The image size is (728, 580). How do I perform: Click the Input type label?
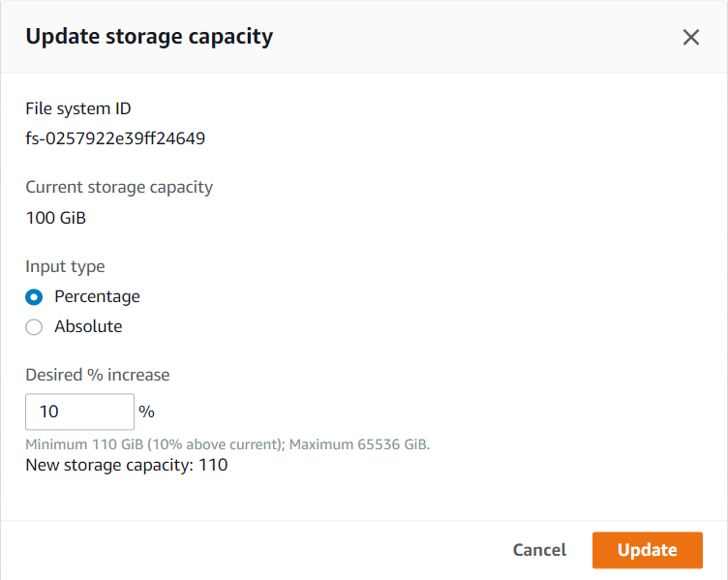65,266
